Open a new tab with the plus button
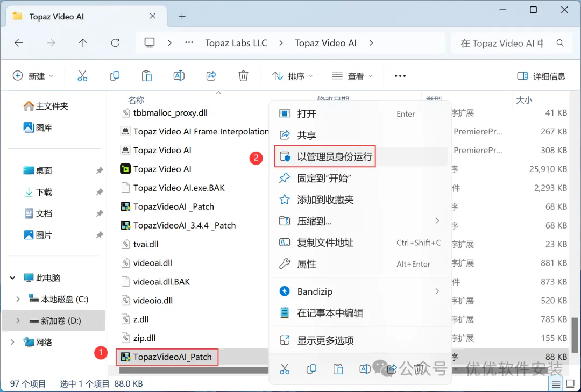This screenshot has height=392, width=581. (182, 16)
